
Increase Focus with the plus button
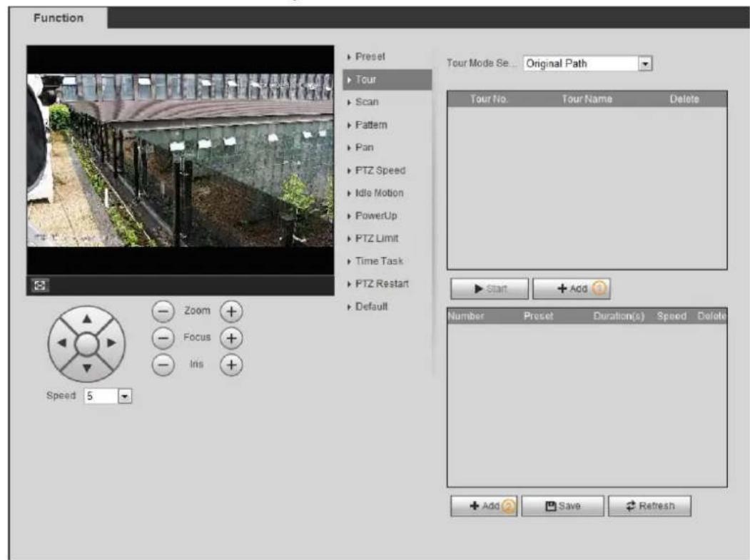[x=231, y=339]
